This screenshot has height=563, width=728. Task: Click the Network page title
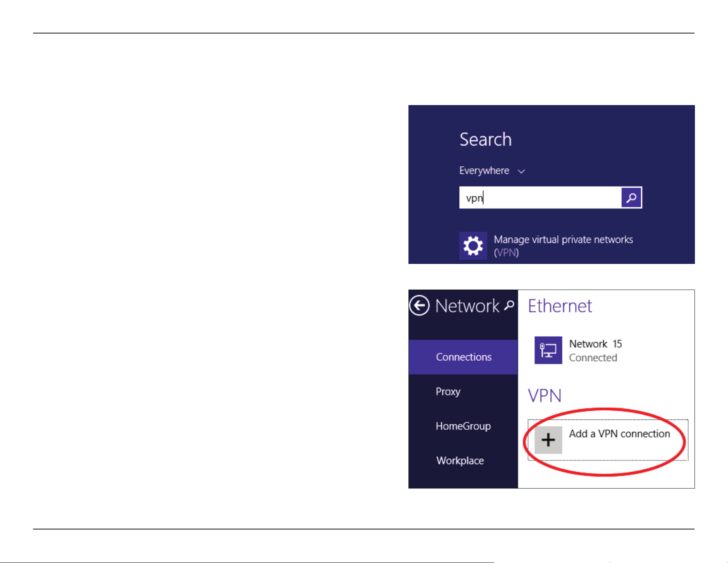tap(467, 306)
